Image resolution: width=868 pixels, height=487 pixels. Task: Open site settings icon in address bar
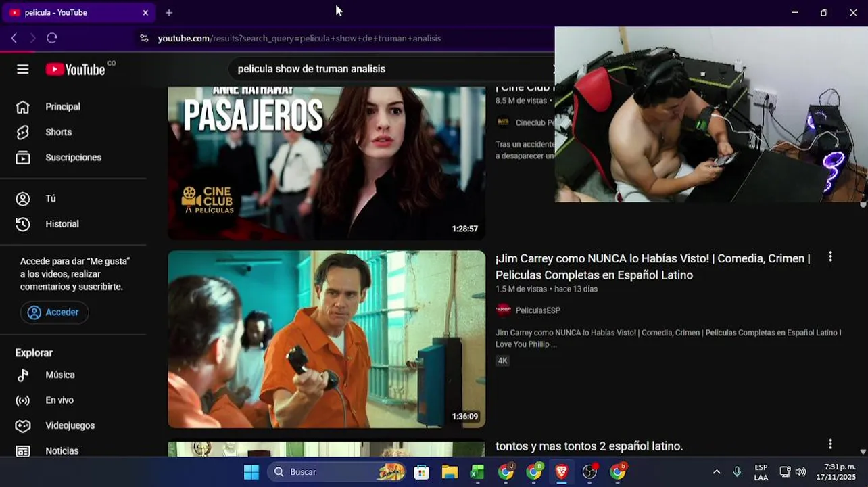[144, 39]
